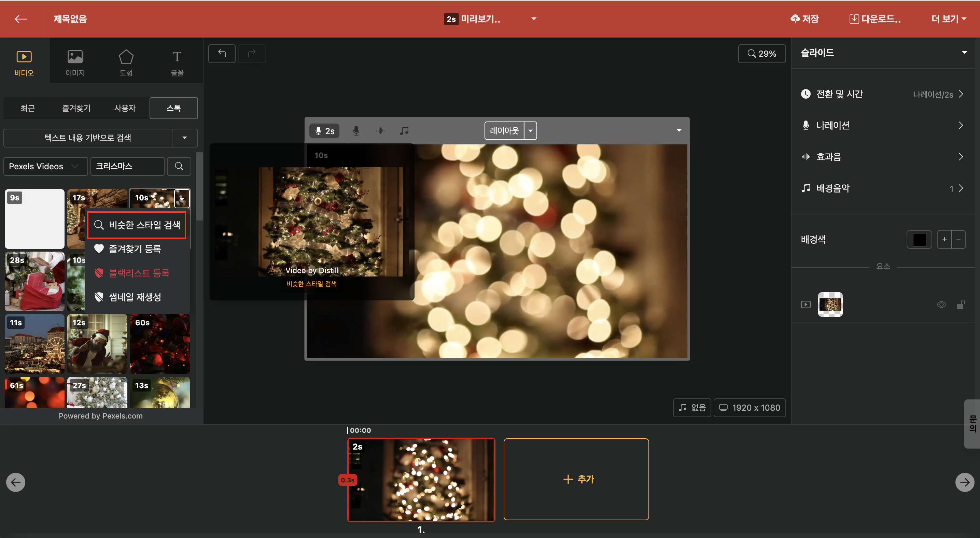Select the 28s Christmas gifts video

[x=34, y=281]
